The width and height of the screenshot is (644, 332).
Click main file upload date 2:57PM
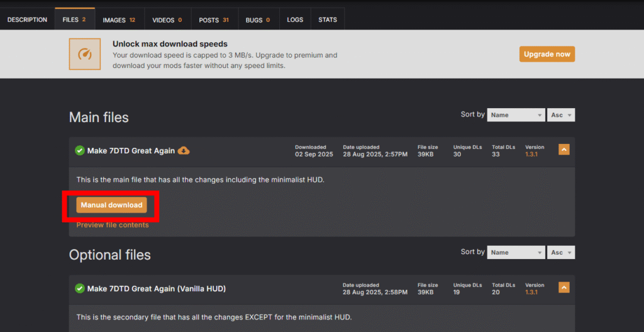pos(375,155)
